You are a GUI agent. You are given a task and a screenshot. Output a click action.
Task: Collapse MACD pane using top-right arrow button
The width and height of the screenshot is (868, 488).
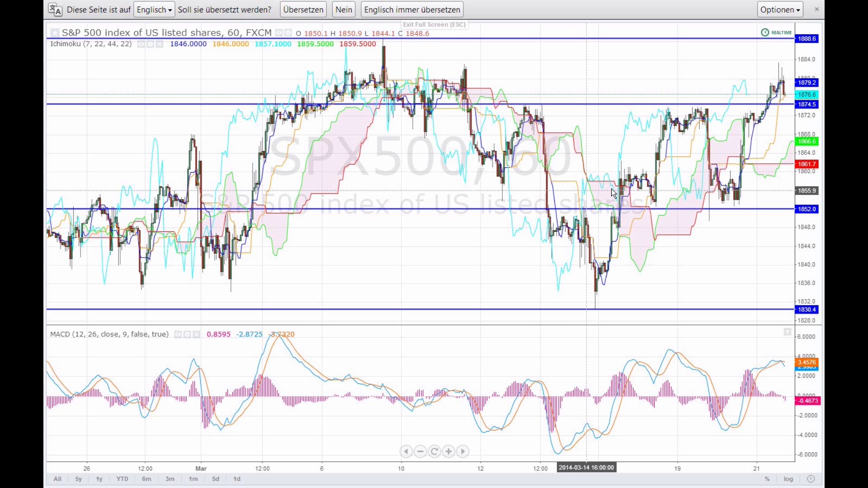(x=788, y=332)
